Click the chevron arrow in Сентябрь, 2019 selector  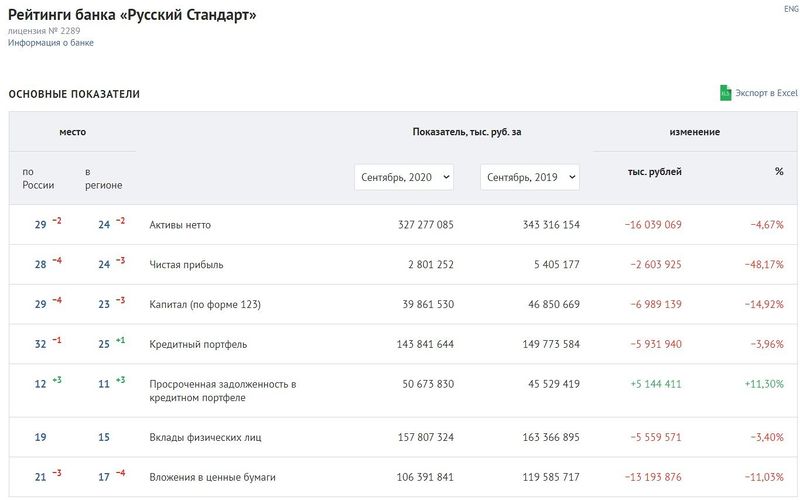572,177
